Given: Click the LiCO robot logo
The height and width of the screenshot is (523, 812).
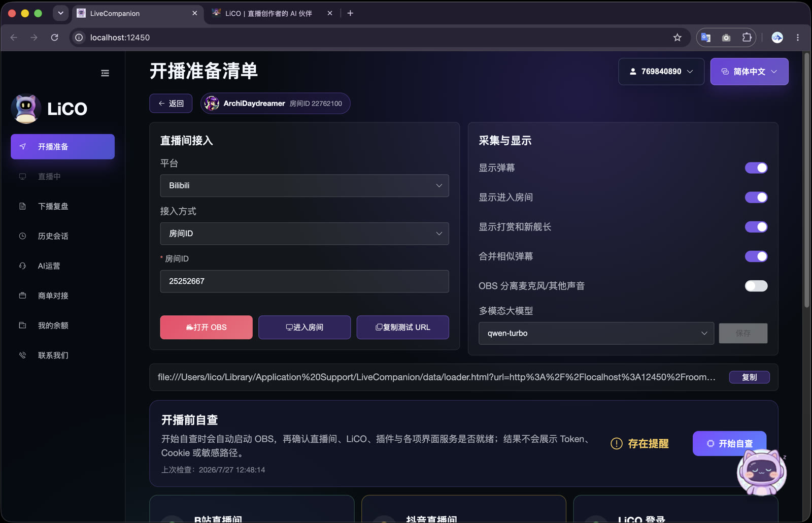Looking at the screenshot, I should [x=26, y=109].
